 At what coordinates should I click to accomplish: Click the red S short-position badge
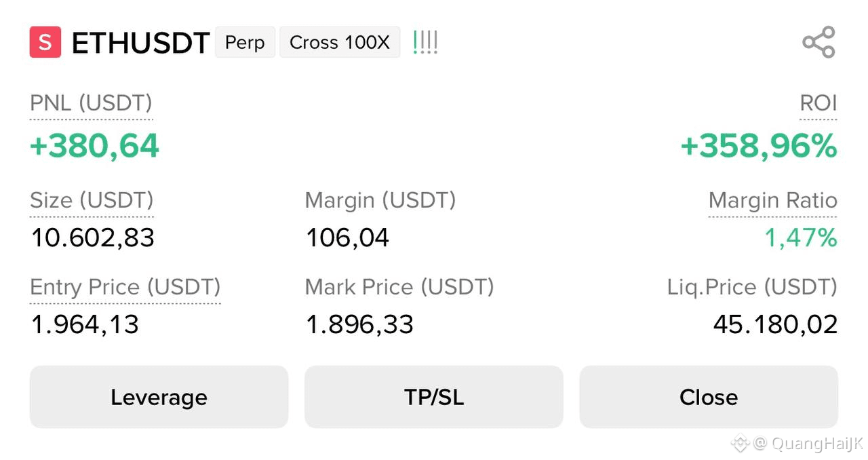coord(45,42)
